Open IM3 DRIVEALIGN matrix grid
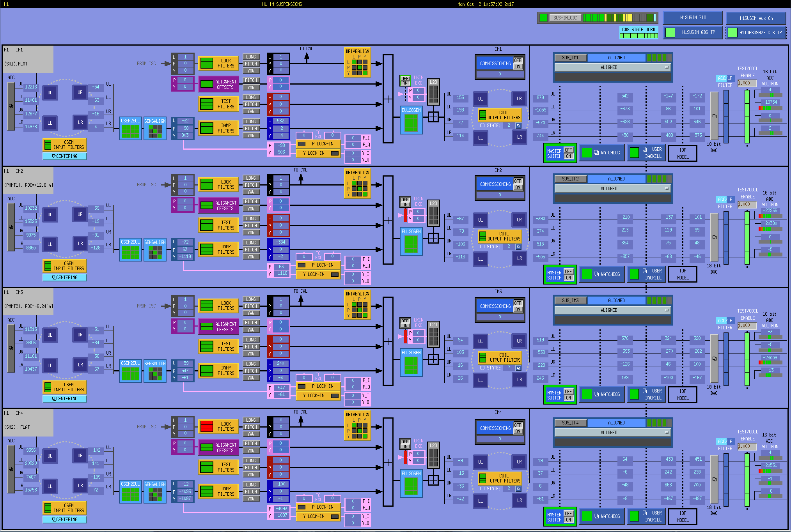The image size is (791, 532). coord(360,310)
